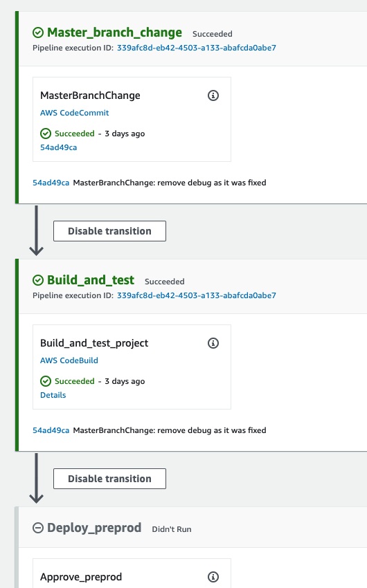The image size is (367, 588).
Task: Click MasterBranchChange action succeeded status icon
Action: tap(46, 134)
